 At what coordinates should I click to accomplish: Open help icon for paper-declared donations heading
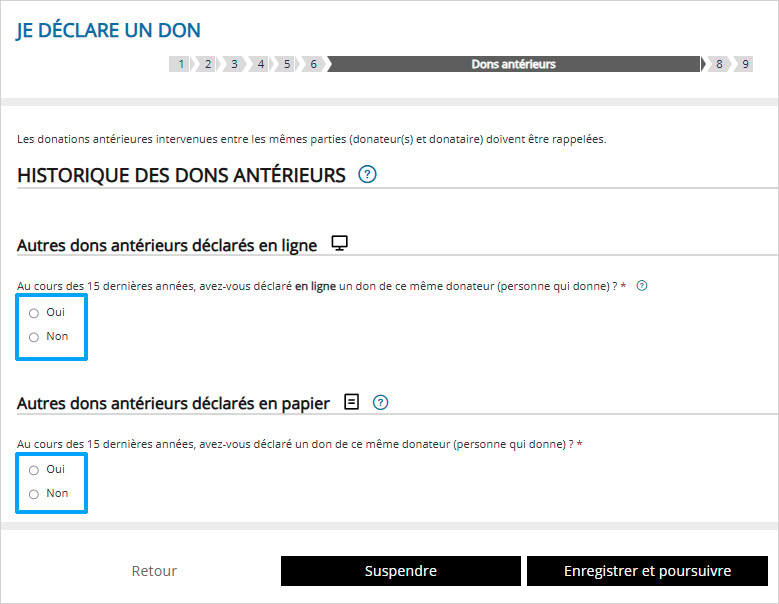(x=380, y=402)
